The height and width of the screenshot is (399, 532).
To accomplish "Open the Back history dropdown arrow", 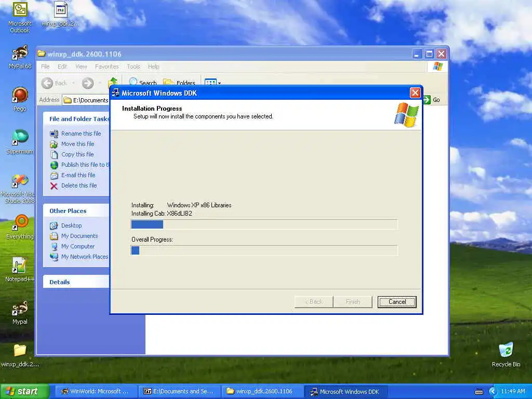I will [73, 83].
